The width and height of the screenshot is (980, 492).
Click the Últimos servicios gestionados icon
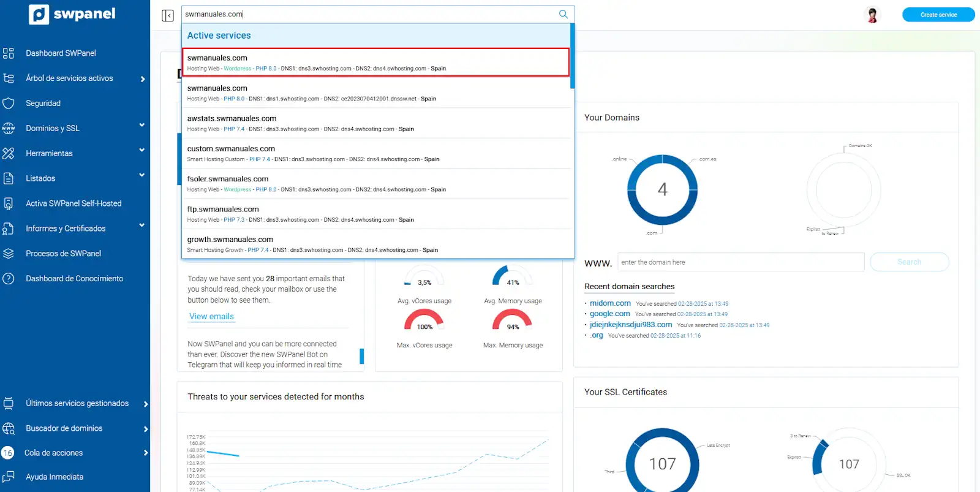point(9,403)
